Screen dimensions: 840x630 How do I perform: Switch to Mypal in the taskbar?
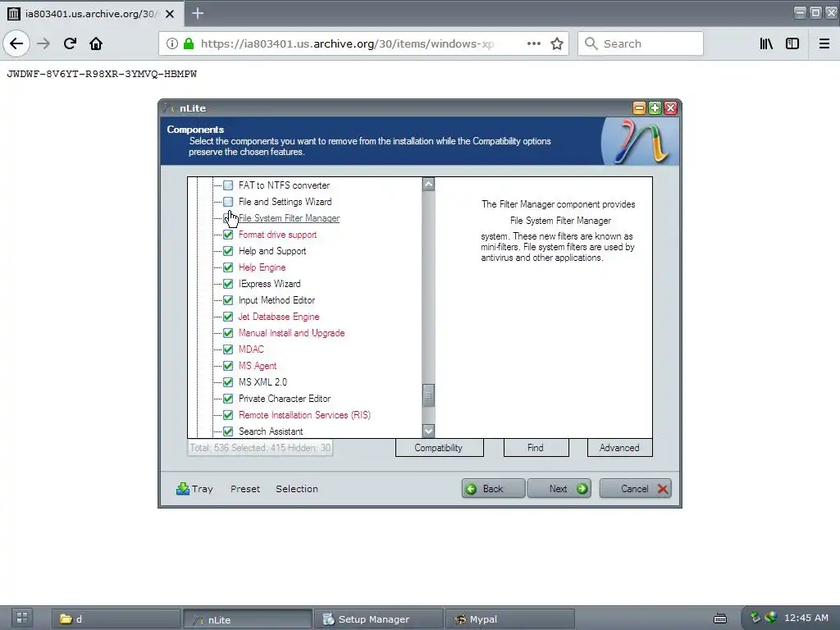pyautogui.click(x=510, y=619)
